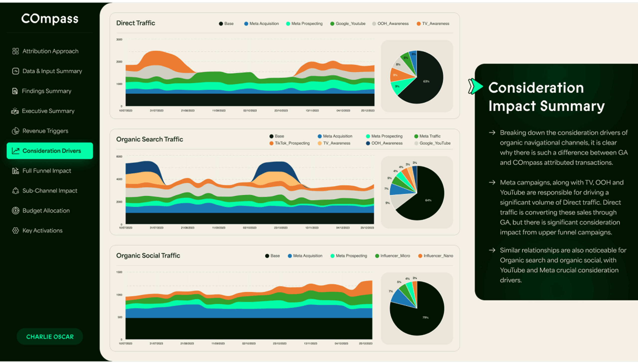Image resolution: width=638 pixels, height=364 pixels.
Task: Click the Findings Summary document icon
Action: 15,91
